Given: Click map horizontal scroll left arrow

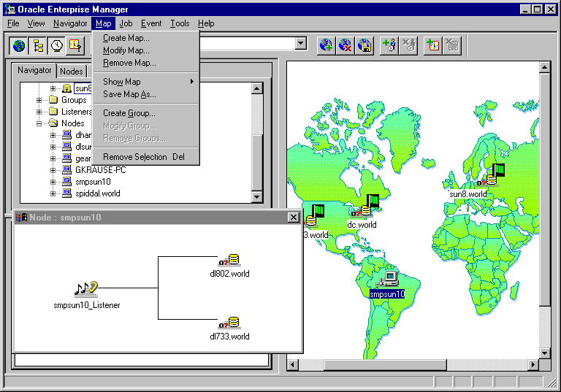Looking at the screenshot, I should [x=293, y=365].
